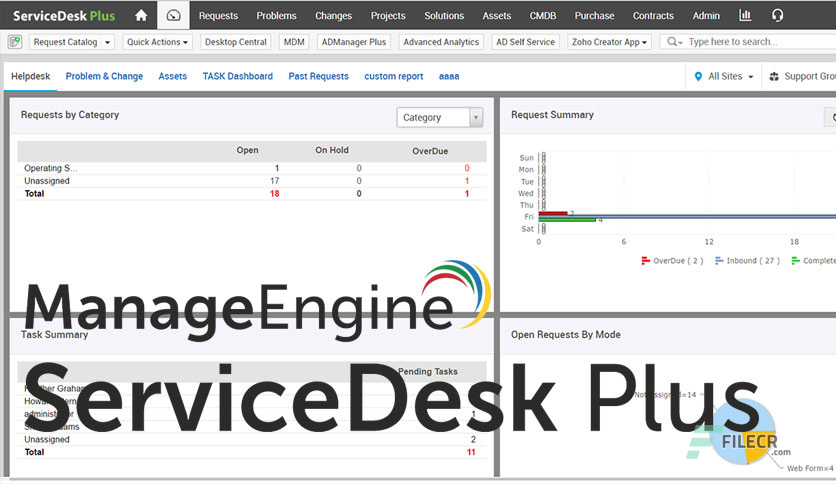The image size is (836, 484).
Task: Click the Task Summary total 11
Action: pos(471,452)
